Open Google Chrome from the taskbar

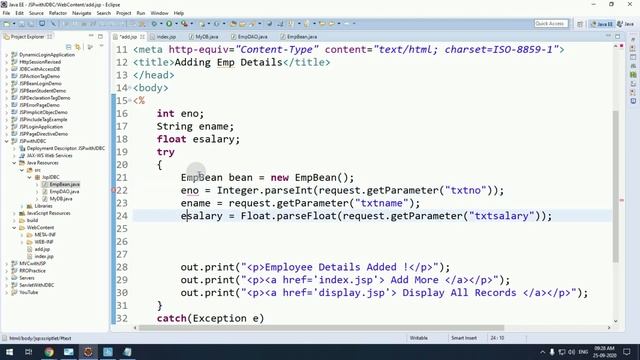(49, 352)
